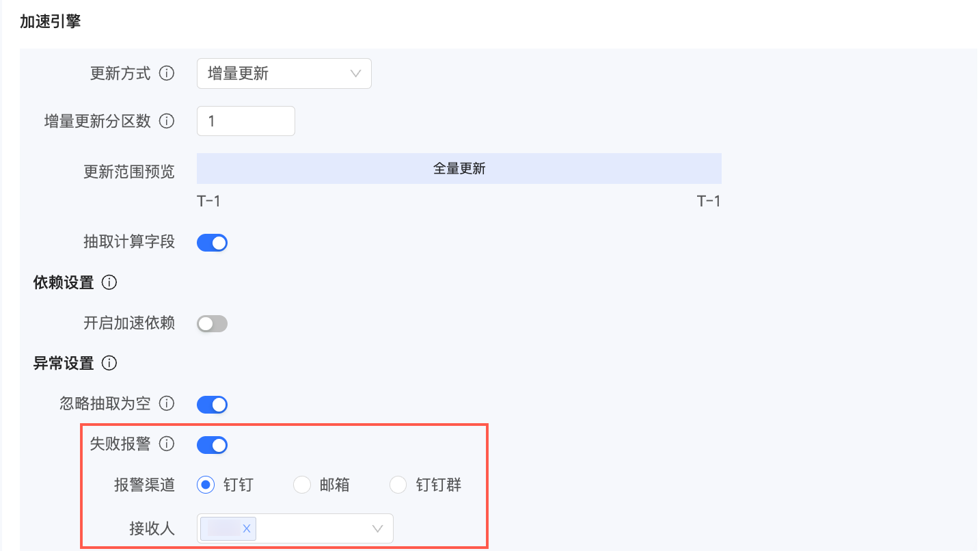
Task: Disable the 抽取计算字段 toggle
Action: (212, 243)
